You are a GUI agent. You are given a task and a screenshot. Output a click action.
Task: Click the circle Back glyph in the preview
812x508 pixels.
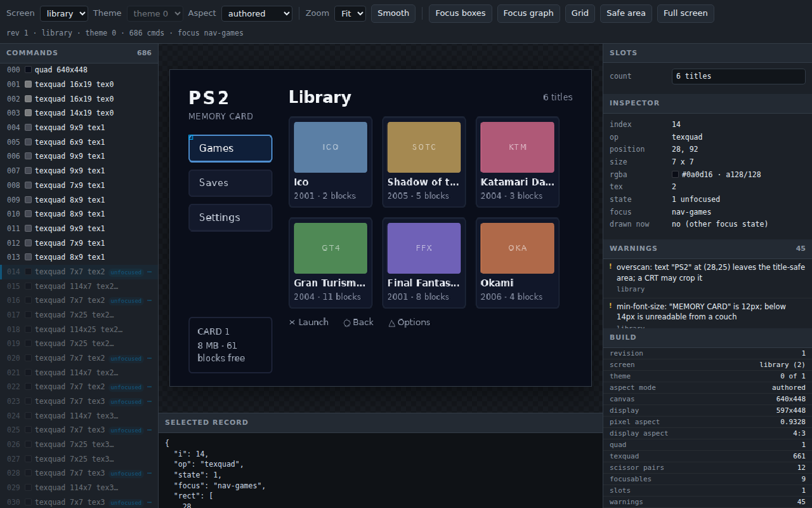(347, 323)
